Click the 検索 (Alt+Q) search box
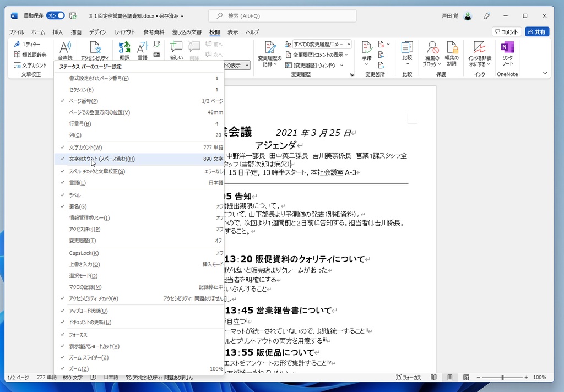This screenshot has height=392, width=564. point(283,16)
